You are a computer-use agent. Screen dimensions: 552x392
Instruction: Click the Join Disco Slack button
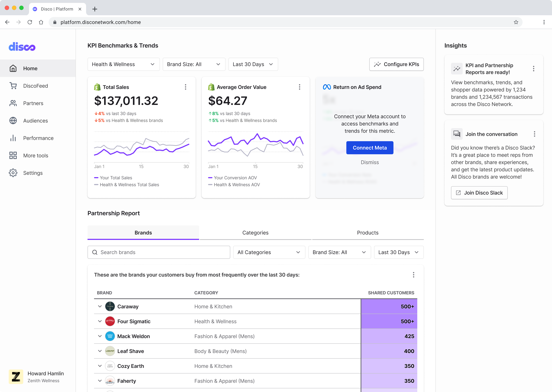tap(479, 193)
